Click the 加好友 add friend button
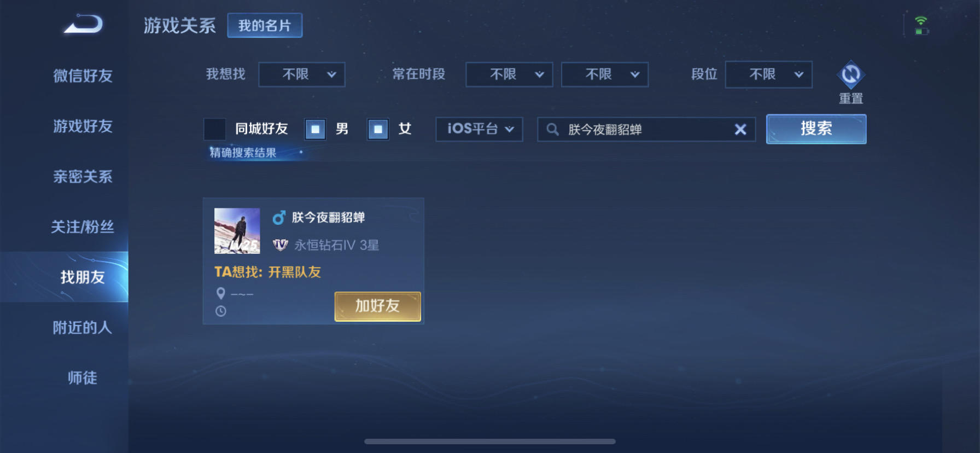980x453 pixels. point(378,306)
